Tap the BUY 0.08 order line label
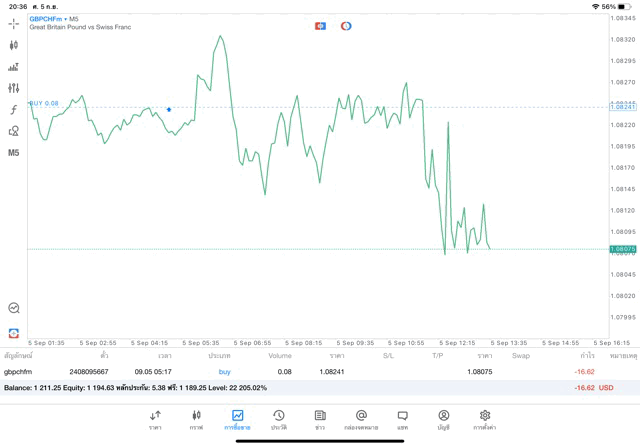This screenshot has height=447, width=640. (44, 103)
